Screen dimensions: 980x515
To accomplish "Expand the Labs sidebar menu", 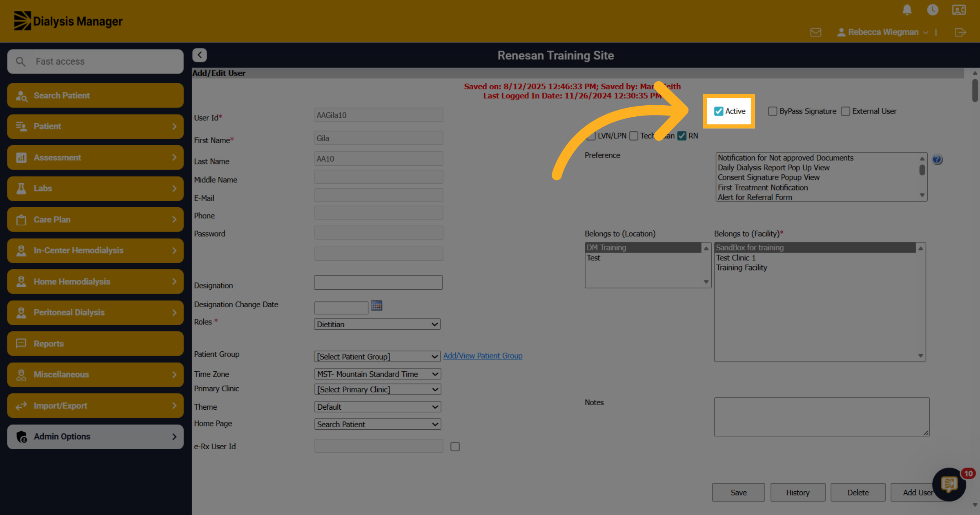I will [95, 189].
